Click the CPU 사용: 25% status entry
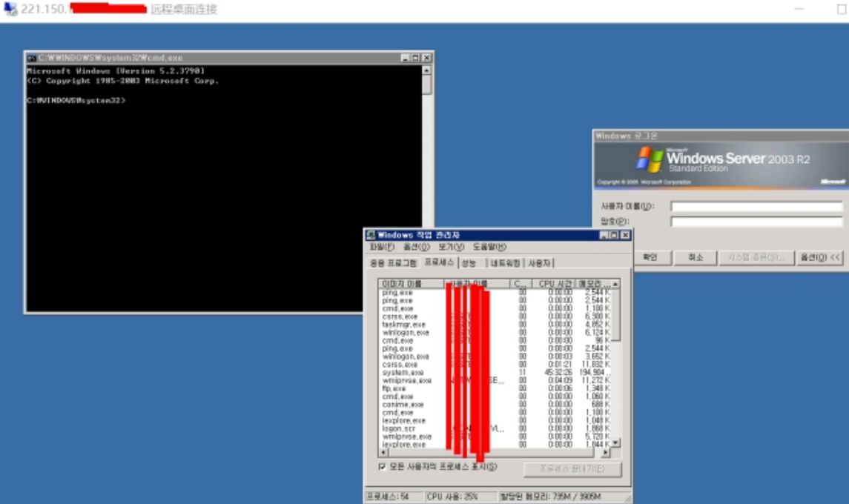 460,497
